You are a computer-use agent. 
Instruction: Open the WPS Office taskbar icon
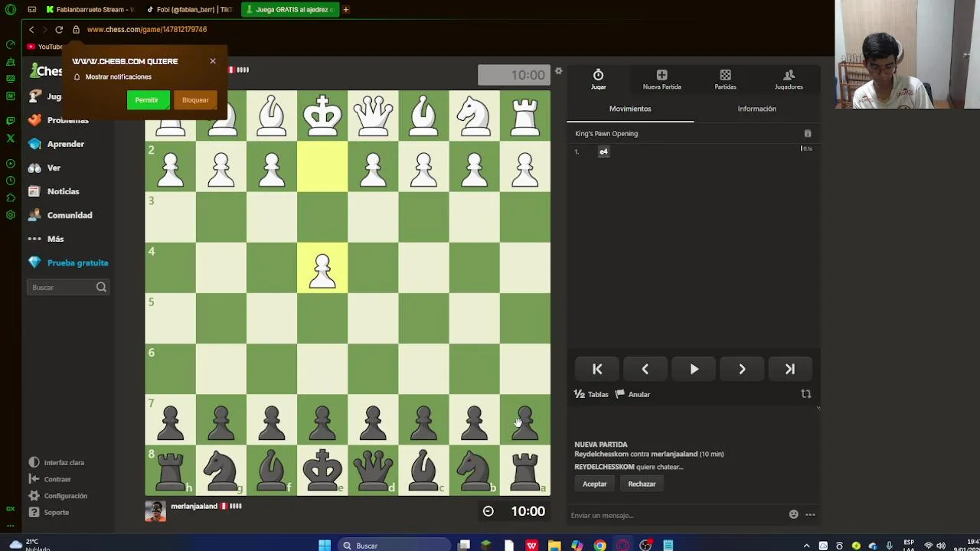coord(531,545)
